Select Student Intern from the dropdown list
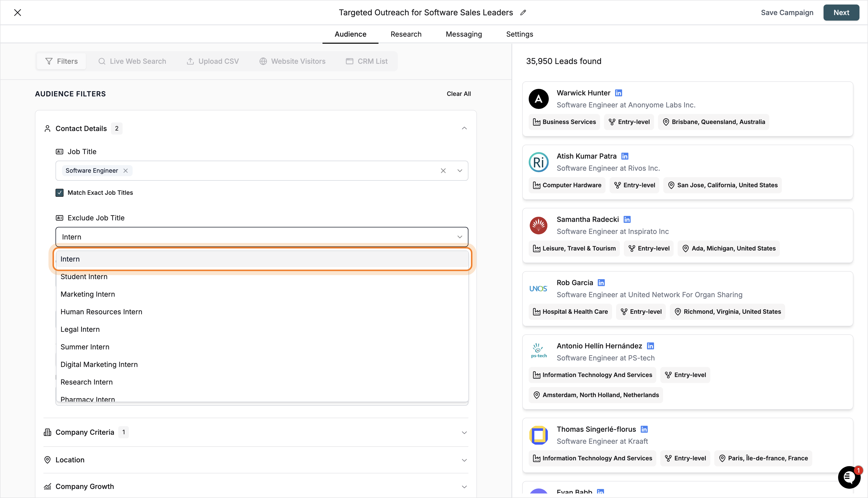The height and width of the screenshot is (498, 868). (84, 276)
